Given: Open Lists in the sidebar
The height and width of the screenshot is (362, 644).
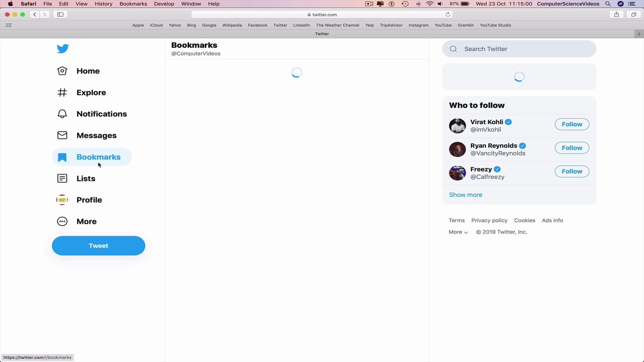Looking at the screenshot, I should pos(76,178).
